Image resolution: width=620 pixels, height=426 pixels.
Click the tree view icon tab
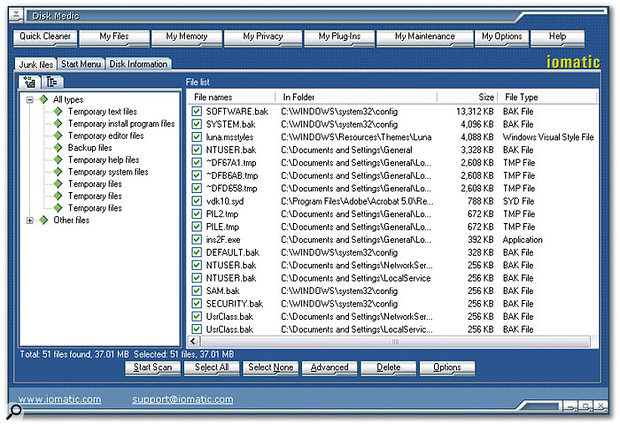(x=29, y=82)
